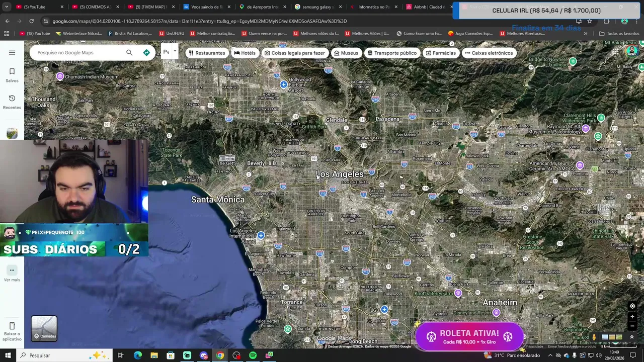Open the Google Maps hamburger menu
Viewport: 644px width, 362px height.
coord(12,52)
